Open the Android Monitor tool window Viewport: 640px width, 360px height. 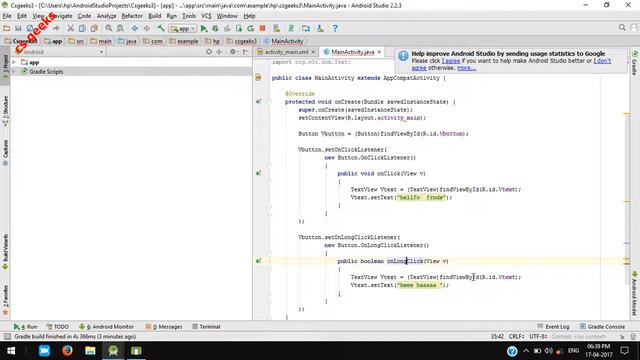pyautogui.click(x=106, y=327)
